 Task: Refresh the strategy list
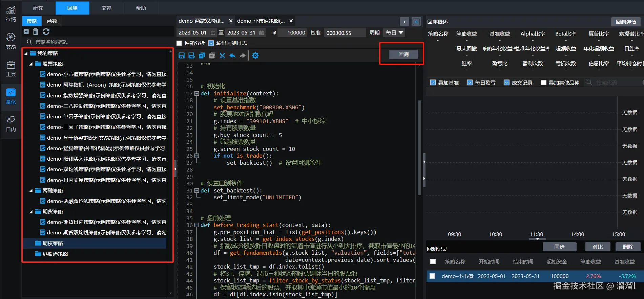[46, 31]
